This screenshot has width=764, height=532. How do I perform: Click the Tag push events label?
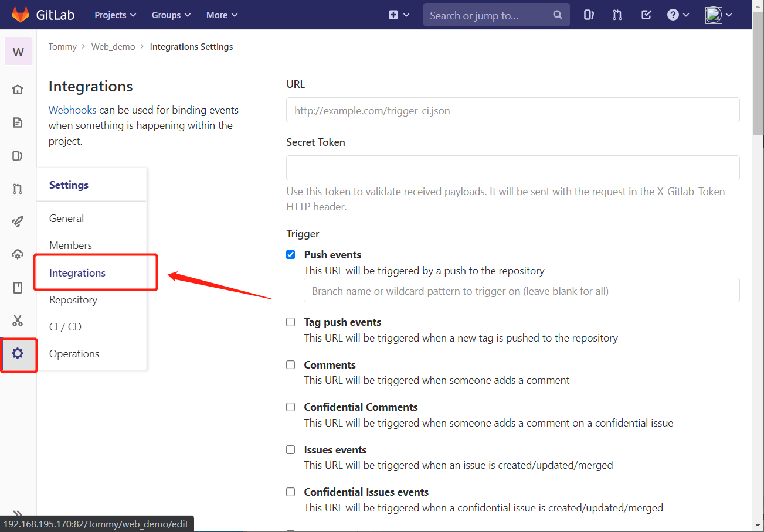342,322
